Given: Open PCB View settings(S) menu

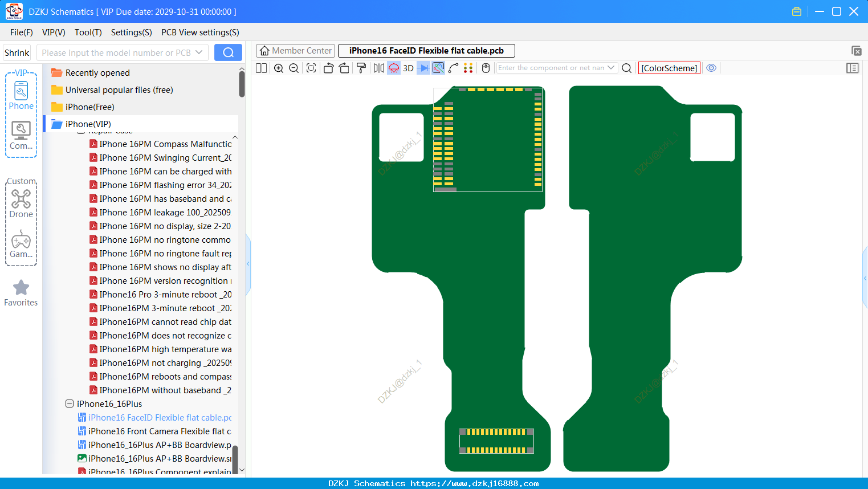Looking at the screenshot, I should tap(200, 32).
